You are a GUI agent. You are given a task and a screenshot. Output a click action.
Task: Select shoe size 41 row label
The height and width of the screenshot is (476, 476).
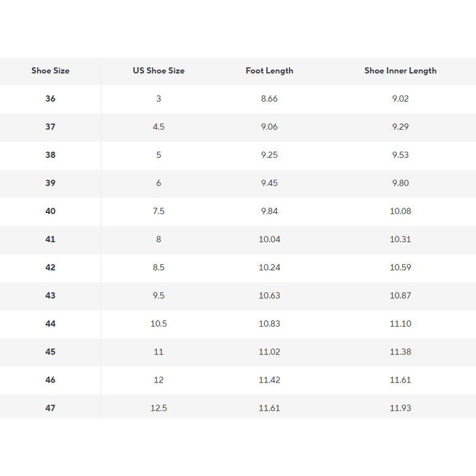(x=51, y=239)
